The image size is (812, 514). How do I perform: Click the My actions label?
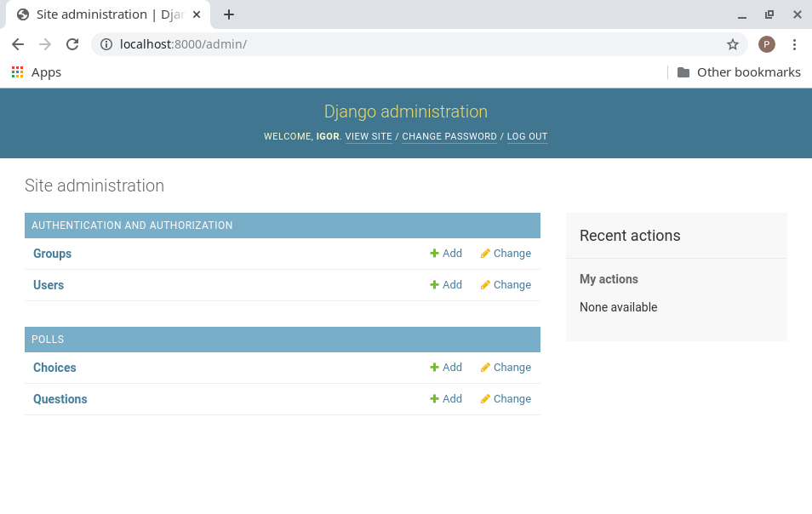tap(609, 279)
